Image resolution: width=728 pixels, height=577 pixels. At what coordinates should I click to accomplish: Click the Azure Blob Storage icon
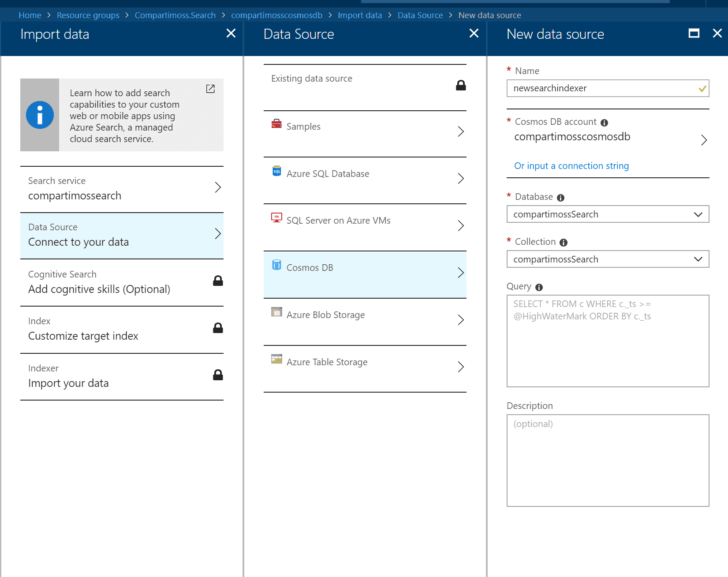(x=276, y=312)
